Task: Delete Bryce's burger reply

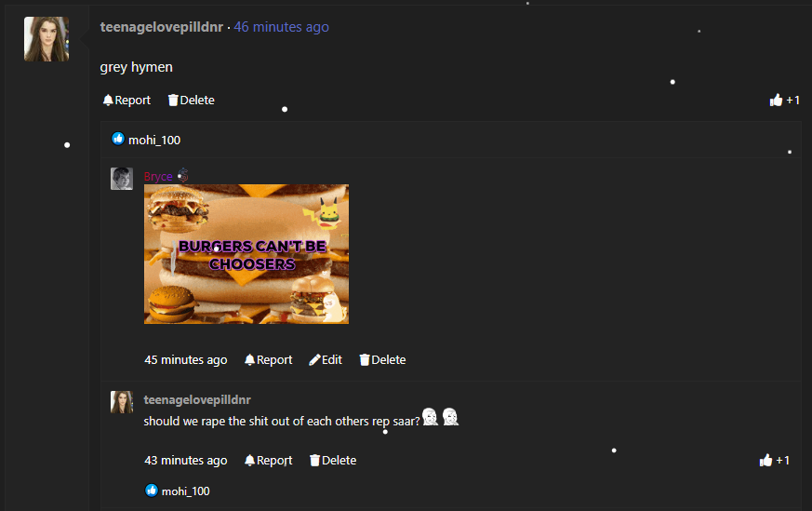Action: 382,359
